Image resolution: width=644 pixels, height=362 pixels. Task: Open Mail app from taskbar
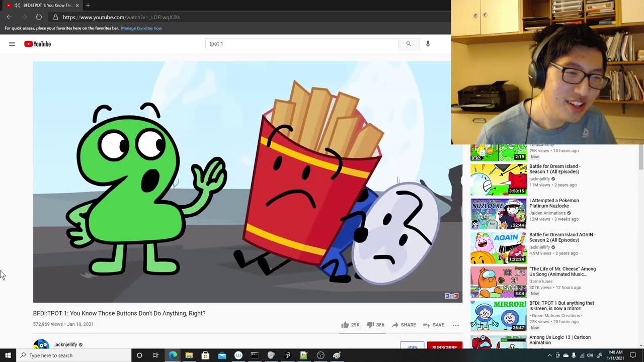(x=222, y=355)
